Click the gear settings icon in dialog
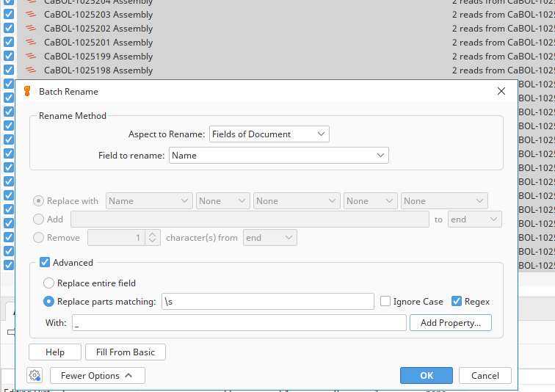The height and width of the screenshot is (392, 555). (x=34, y=375)
